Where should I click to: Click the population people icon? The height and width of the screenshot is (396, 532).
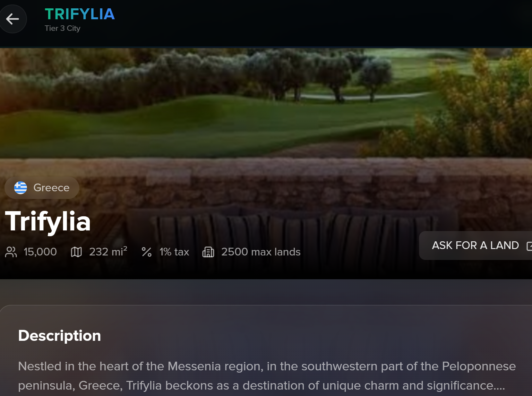(x=11, y=252)
